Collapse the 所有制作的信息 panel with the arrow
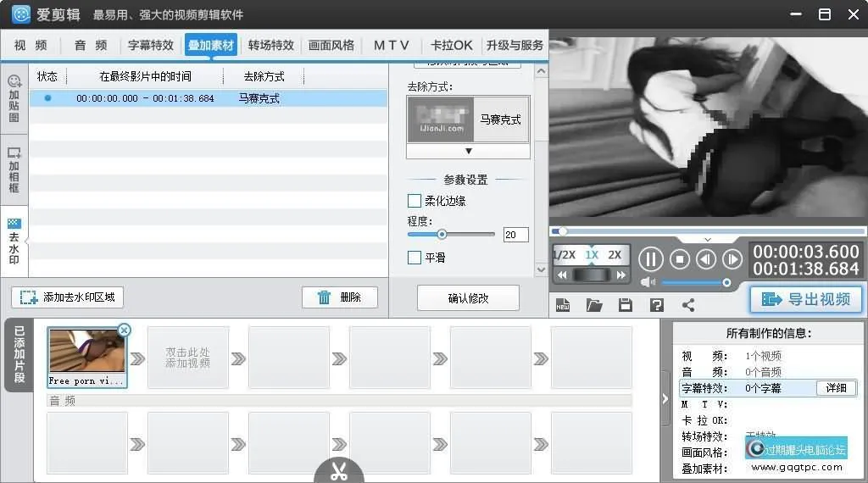Viewport: 868px width, 483px height. click(x=665, y=399)
